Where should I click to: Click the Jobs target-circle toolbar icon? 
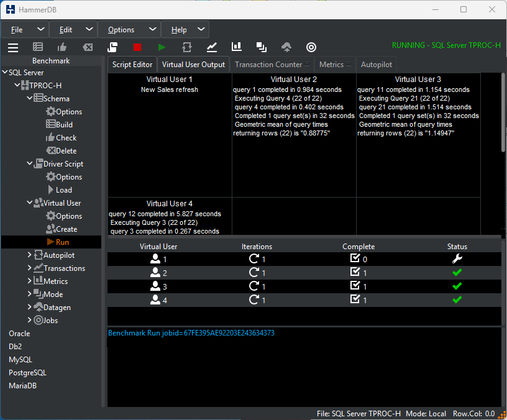pos(311,47)
